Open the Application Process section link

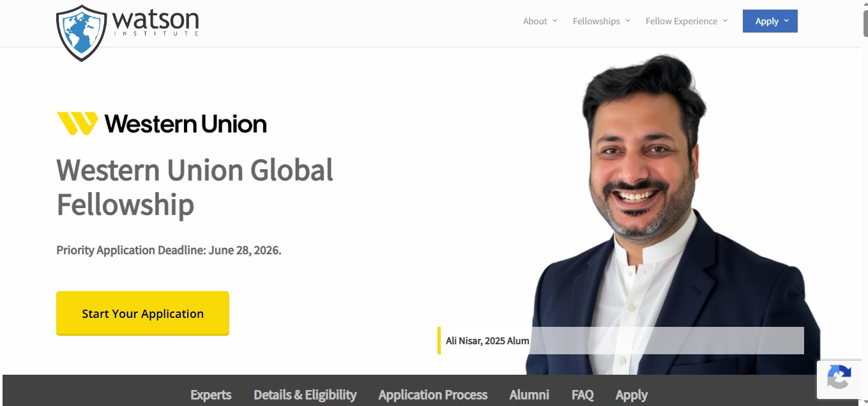coord(432,395)
